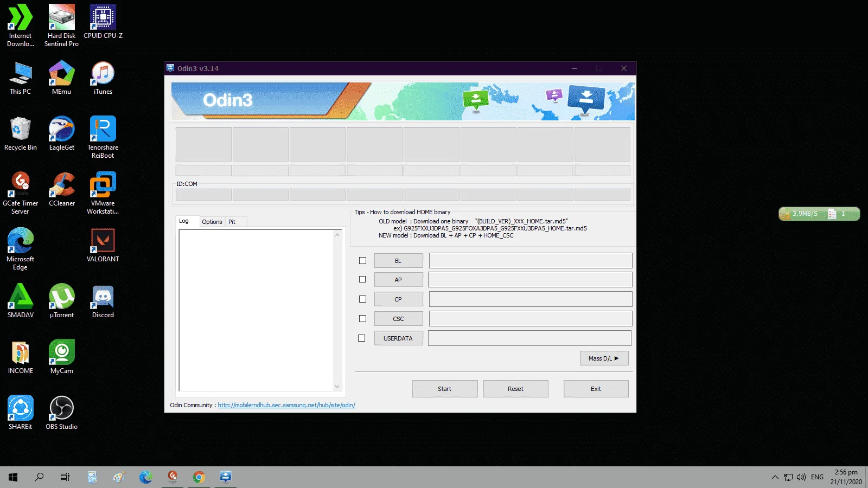Click Microsoft Edge taskbar icon

[x=145, y=477]
